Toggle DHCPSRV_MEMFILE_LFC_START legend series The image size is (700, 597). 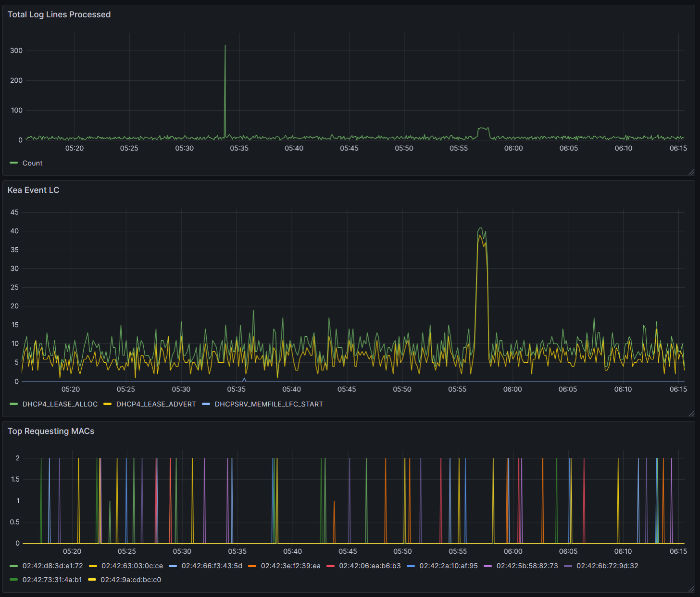(x=269, y=404)
